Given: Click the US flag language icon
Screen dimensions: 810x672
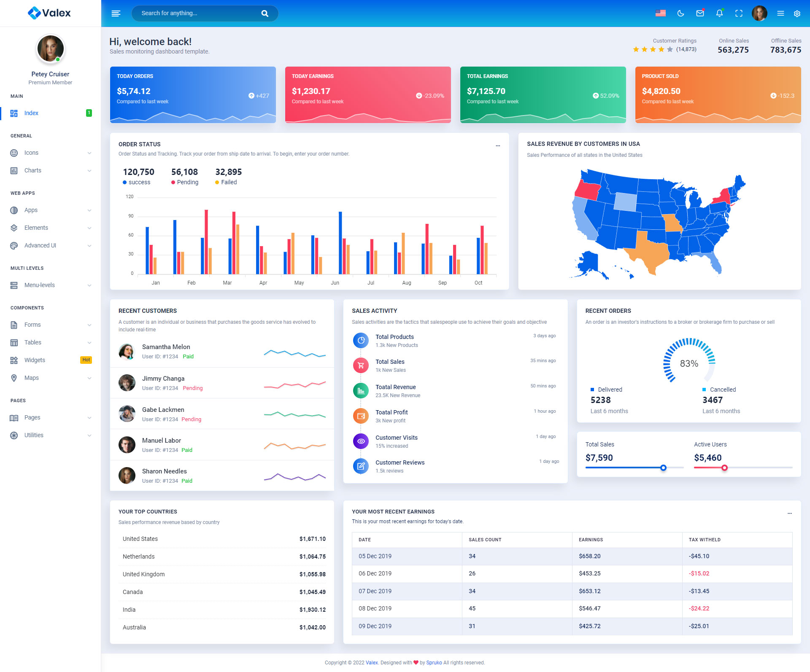Looking at the screenshot, I should pos(661,13).
